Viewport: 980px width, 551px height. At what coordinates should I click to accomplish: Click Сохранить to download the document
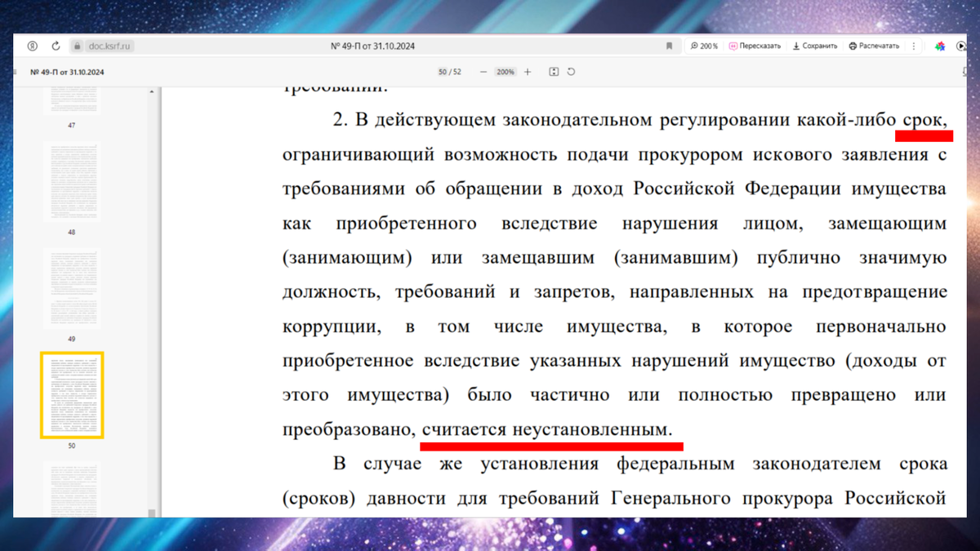click(x=815, y=47)
